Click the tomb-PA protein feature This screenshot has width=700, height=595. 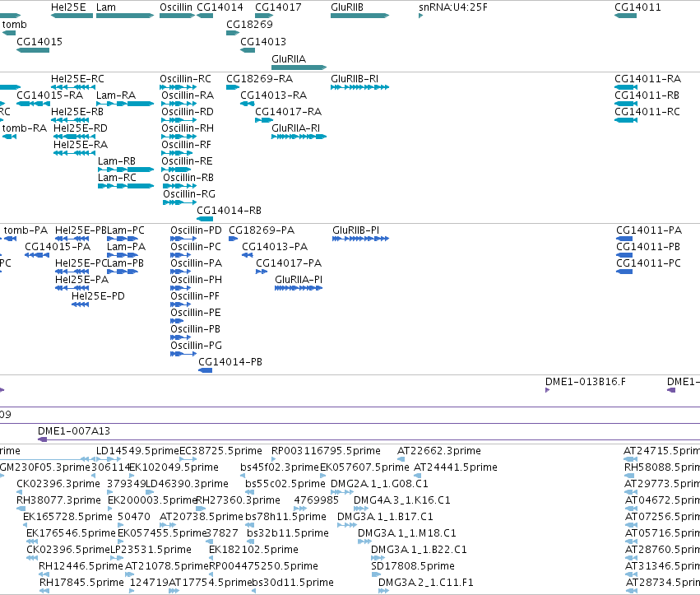click(x=25, y=230)
